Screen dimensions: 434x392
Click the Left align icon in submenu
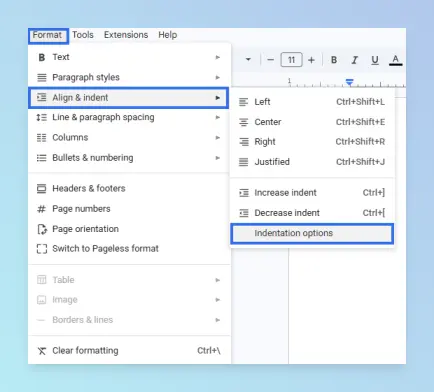pos(244,102)
